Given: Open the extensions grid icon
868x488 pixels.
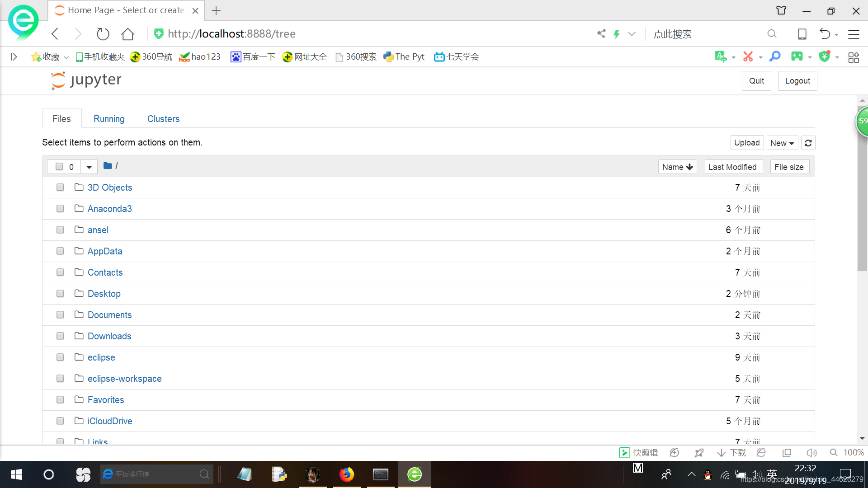Looking at the screenshot, I should pos(854,57).
